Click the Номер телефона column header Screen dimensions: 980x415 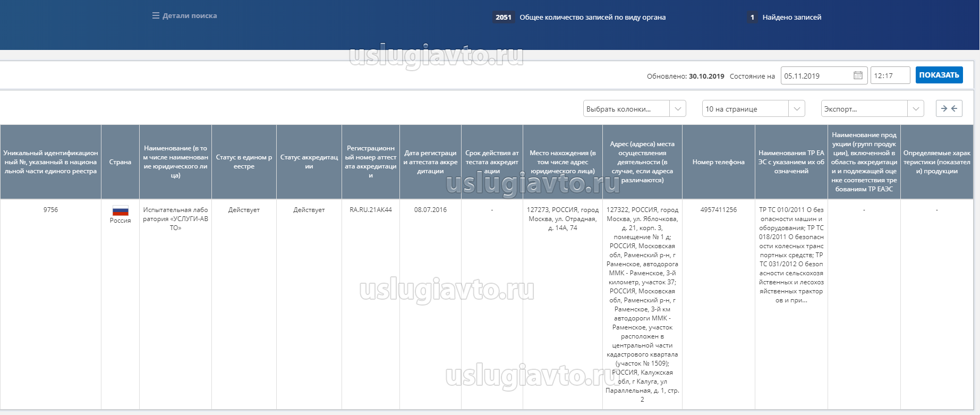(718, 162)
